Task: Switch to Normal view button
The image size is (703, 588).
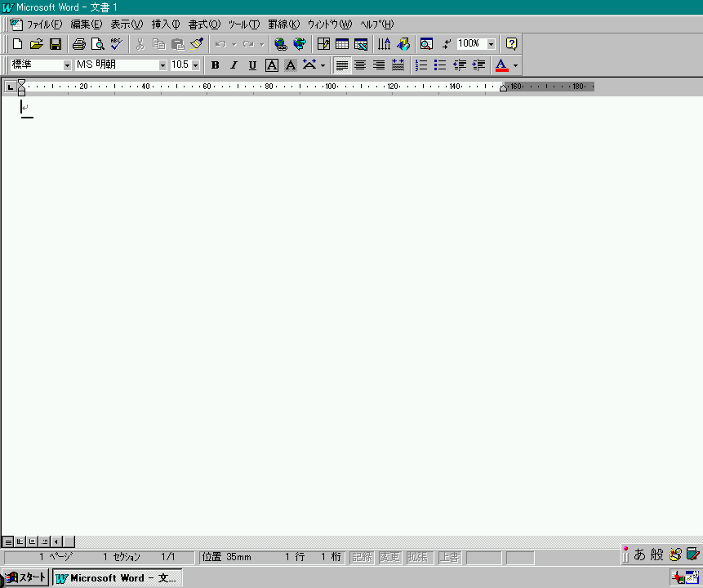Action: (8, 541)
